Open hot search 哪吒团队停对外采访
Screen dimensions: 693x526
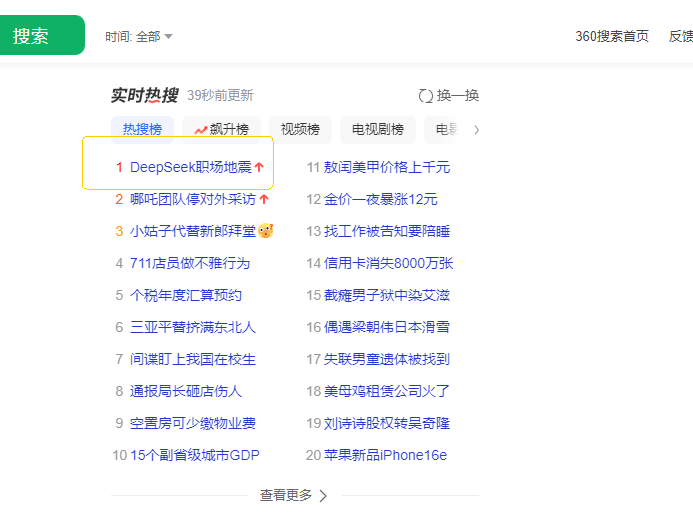click(193, 199)
